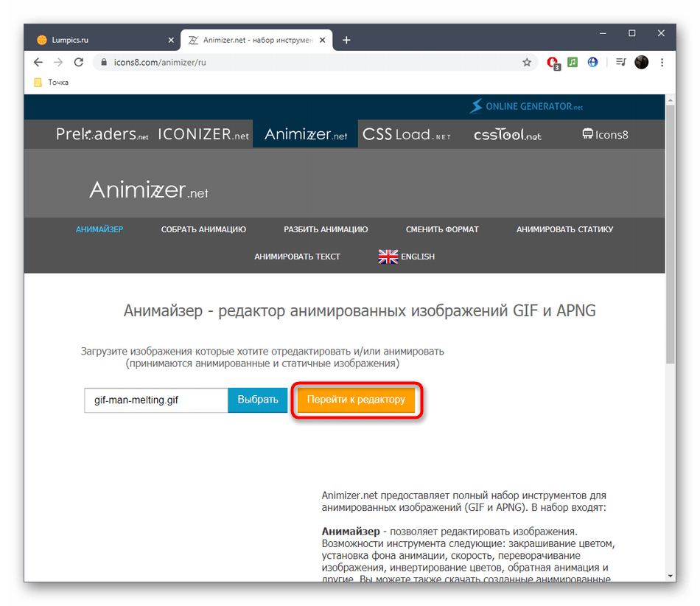The width and height of the screenshot is (700, 606).
Task: Open the blue globe extension icon
Action: (x=592, y=62)
